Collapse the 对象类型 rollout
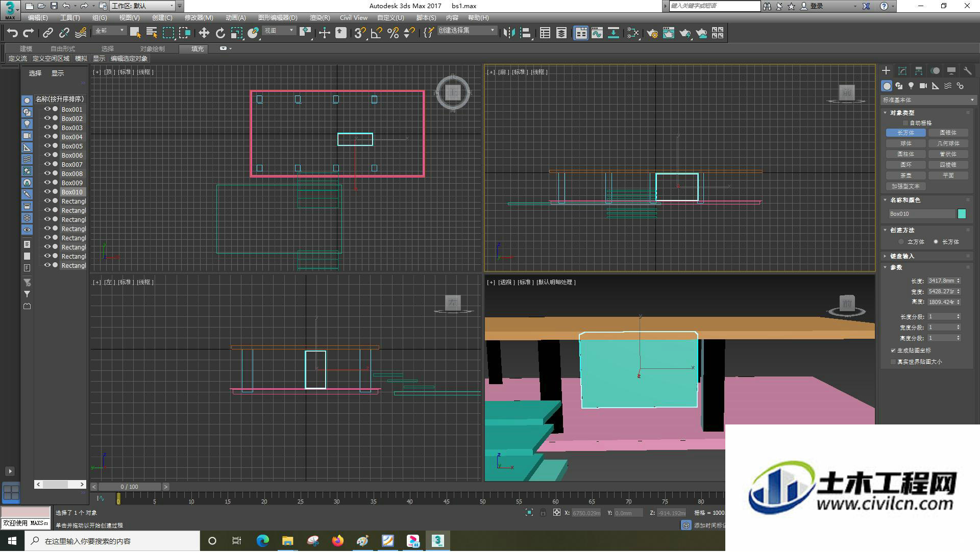Viewport: 980px width, 552px height. [886, 113]
